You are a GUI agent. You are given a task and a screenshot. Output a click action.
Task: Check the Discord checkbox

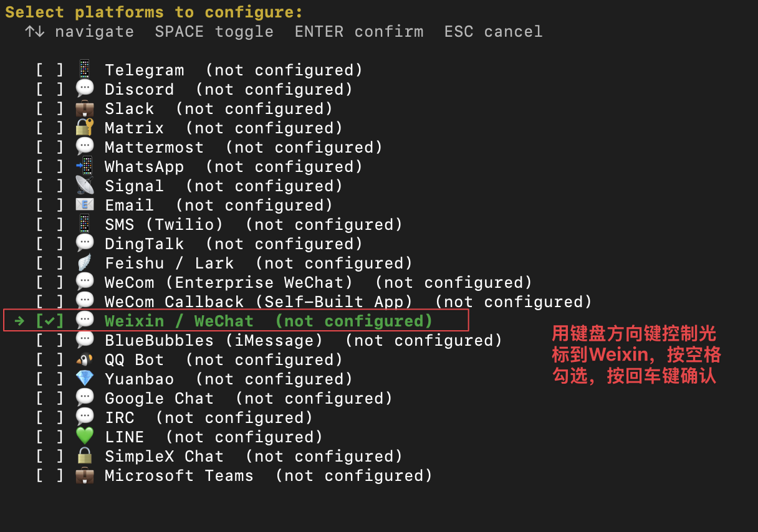[x=50, y=89]
